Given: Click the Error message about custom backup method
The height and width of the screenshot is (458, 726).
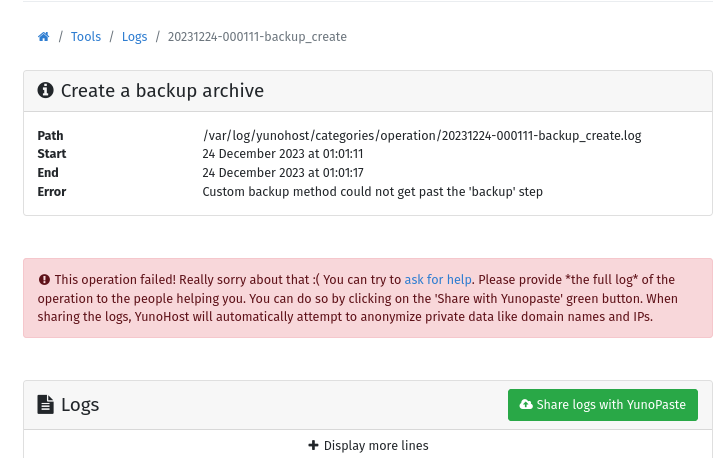Looking at the screenshot, I should click(x=372, y=192).
